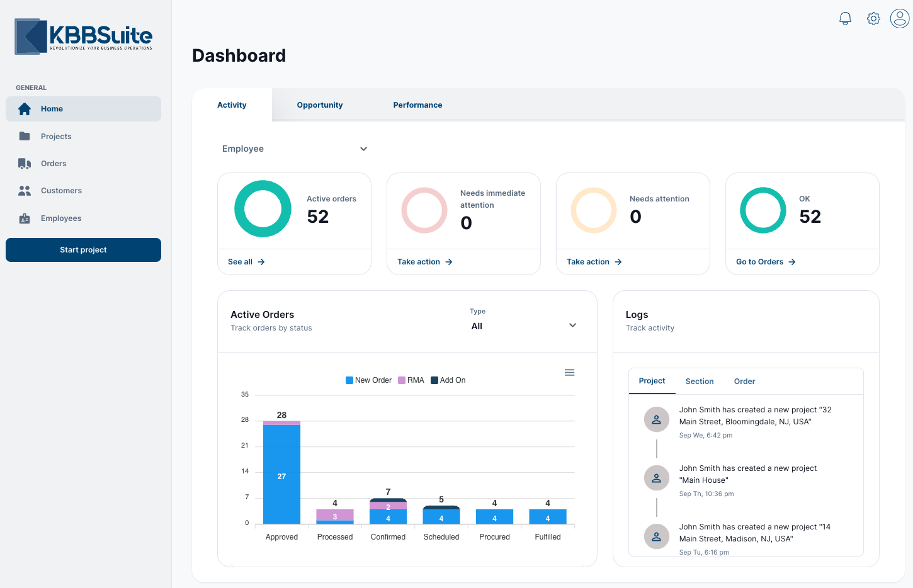Viewport: 913px width, 588px height.
Task: Click the Customers people icon in sidebar
Action: [x=25, y=191]
